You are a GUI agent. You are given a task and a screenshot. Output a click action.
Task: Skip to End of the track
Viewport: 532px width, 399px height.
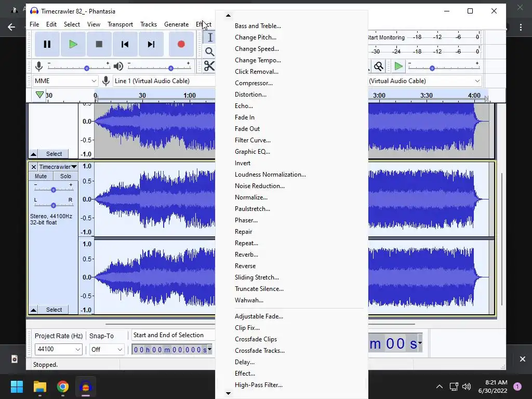151,44
